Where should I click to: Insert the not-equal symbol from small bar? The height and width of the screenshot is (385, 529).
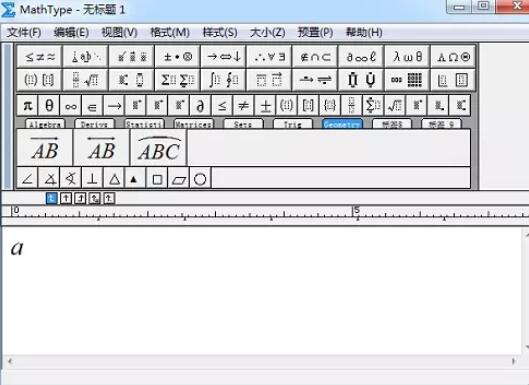click(243, 106)
